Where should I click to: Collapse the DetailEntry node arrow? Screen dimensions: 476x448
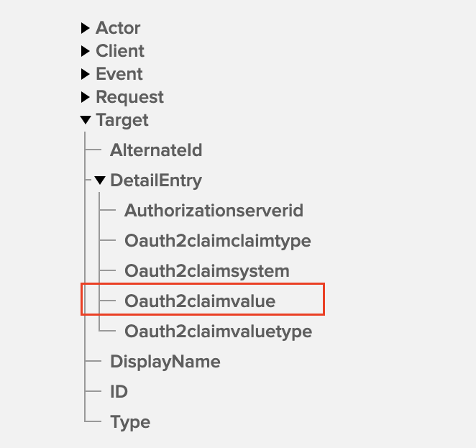click(100, 180)
